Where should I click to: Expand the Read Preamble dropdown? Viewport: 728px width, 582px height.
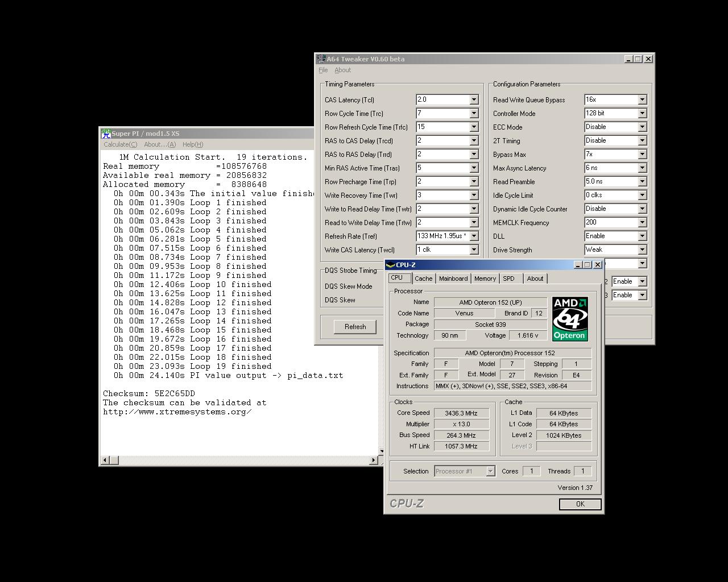click(642, 181)
